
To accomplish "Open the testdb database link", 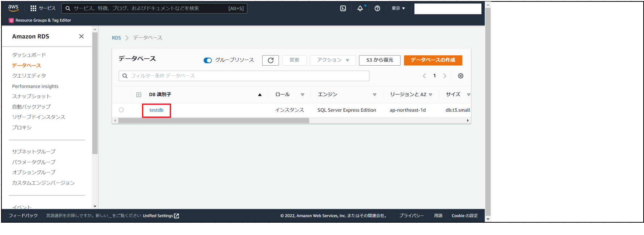I will tap(156, 110).
